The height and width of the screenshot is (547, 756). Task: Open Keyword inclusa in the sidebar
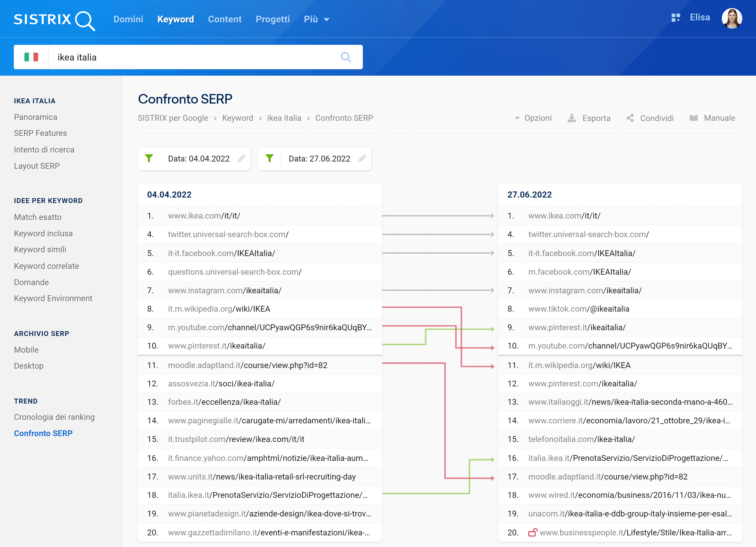(x=43, y=233)
